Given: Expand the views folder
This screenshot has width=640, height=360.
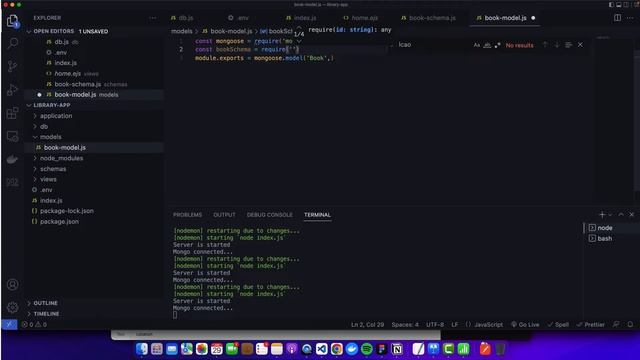Looking at the screenshot, I should pyautogui.click(x=48, y=179).
